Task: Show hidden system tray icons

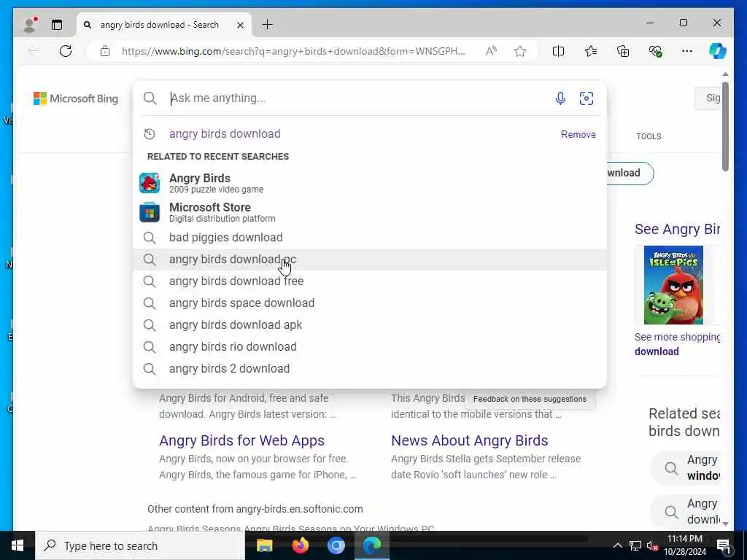Action: 617,545
